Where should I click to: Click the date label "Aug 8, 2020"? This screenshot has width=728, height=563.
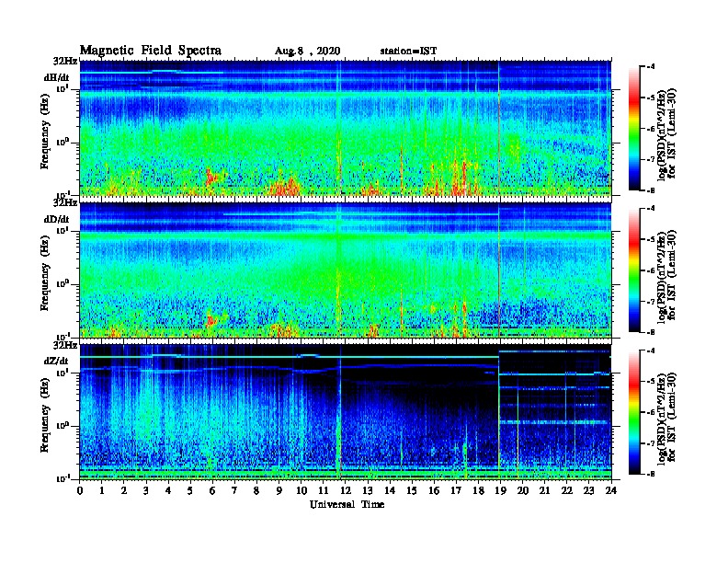point(307,52)
